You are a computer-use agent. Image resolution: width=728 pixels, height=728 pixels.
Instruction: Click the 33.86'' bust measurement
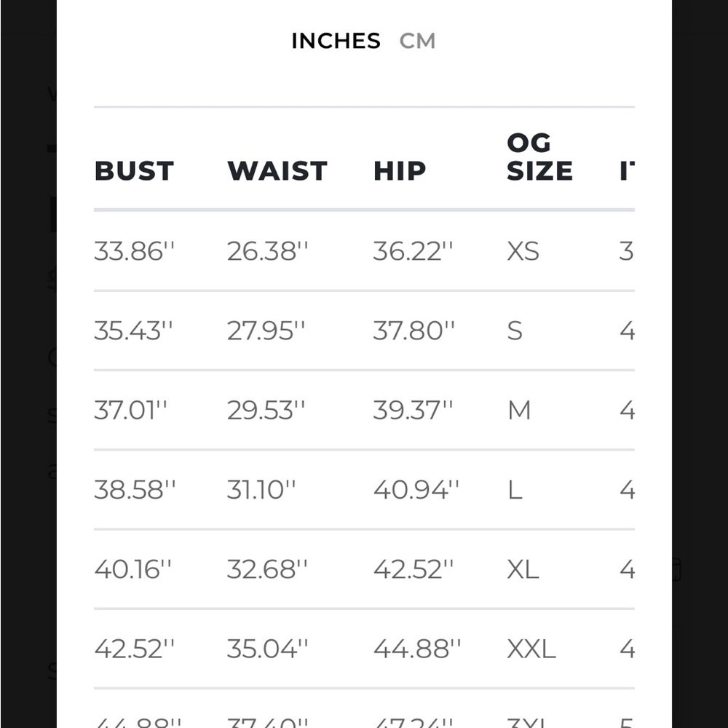click(134, 251)
